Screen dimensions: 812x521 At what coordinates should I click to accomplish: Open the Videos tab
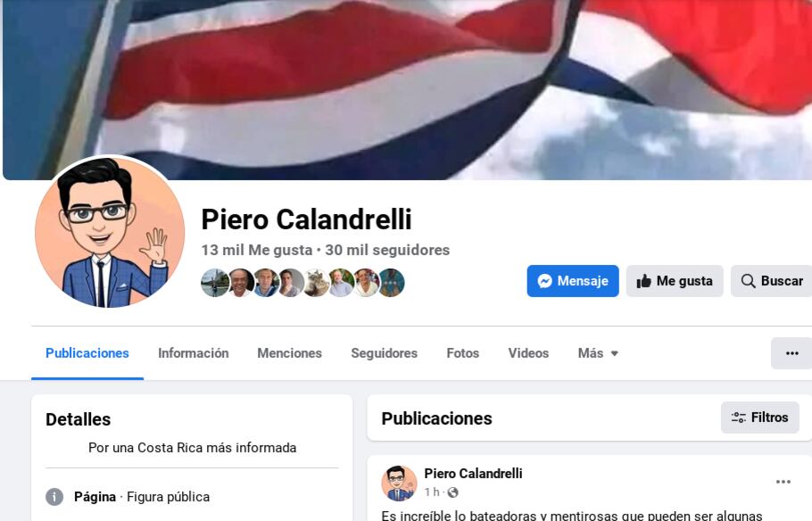(528, 353)
